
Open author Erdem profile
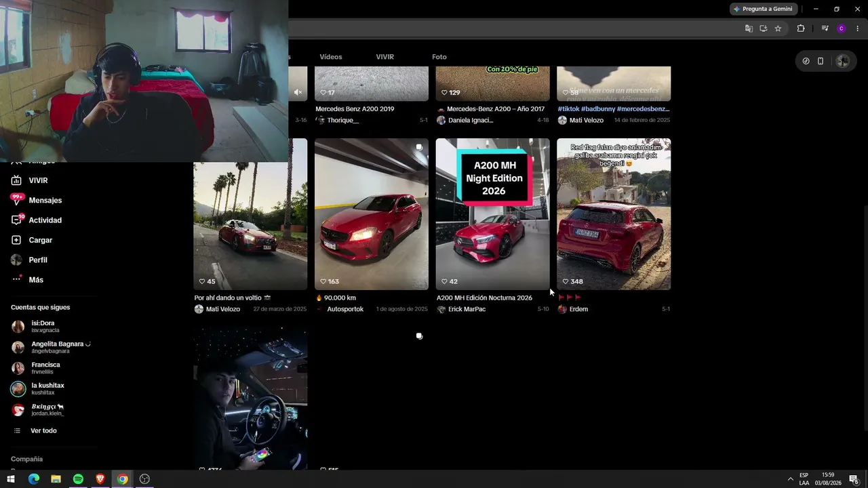[579, 309]
